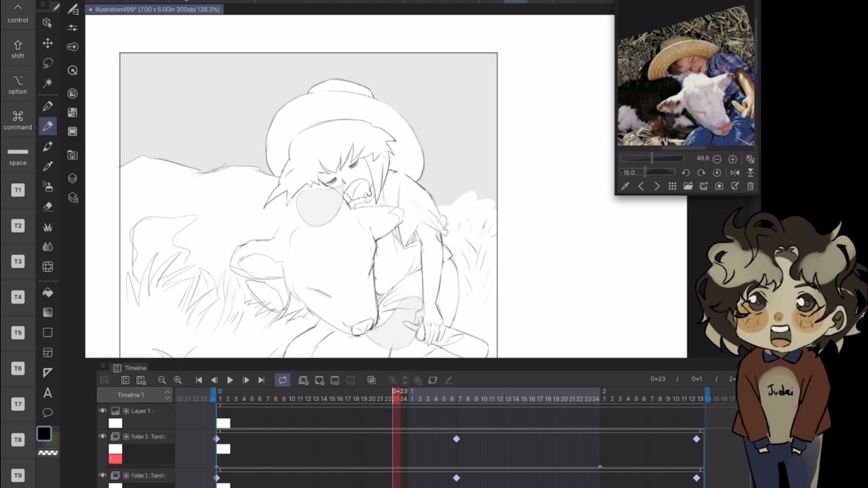Select the Operation (object) tool
Image resolution: width=868 pixels, height=488 pixels.
tap(47, 23)
